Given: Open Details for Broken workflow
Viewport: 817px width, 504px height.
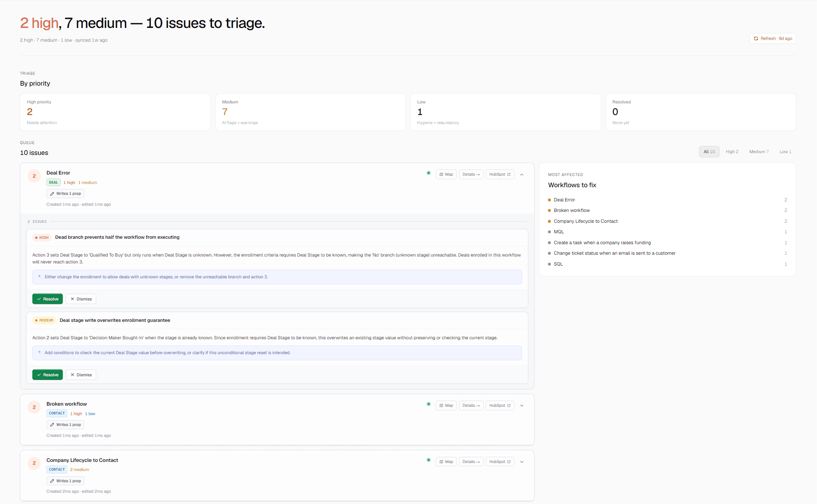Looking at the screenshot, I should [x=471, y=406].
